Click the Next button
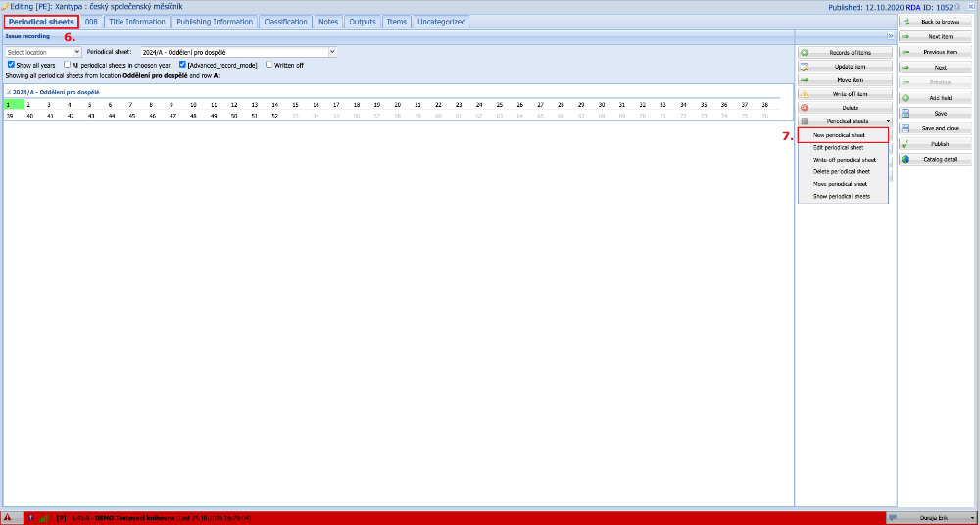 click(x=936, y=68)
